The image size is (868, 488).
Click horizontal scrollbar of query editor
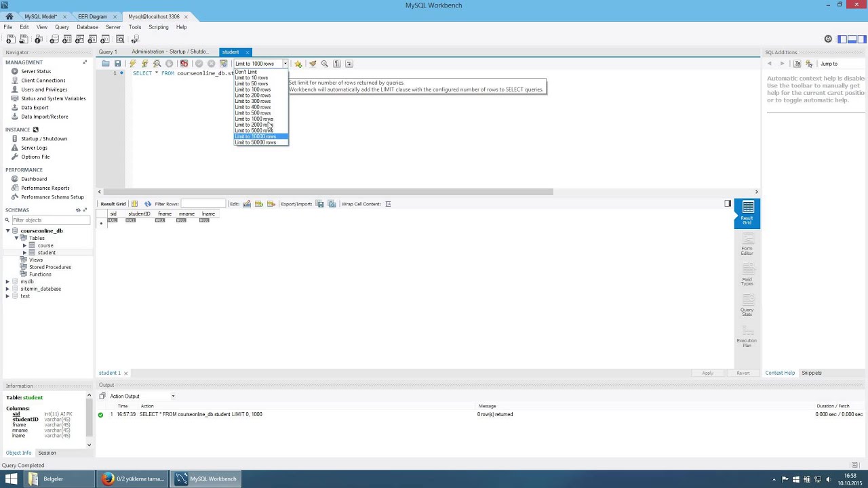pos(329,192)
